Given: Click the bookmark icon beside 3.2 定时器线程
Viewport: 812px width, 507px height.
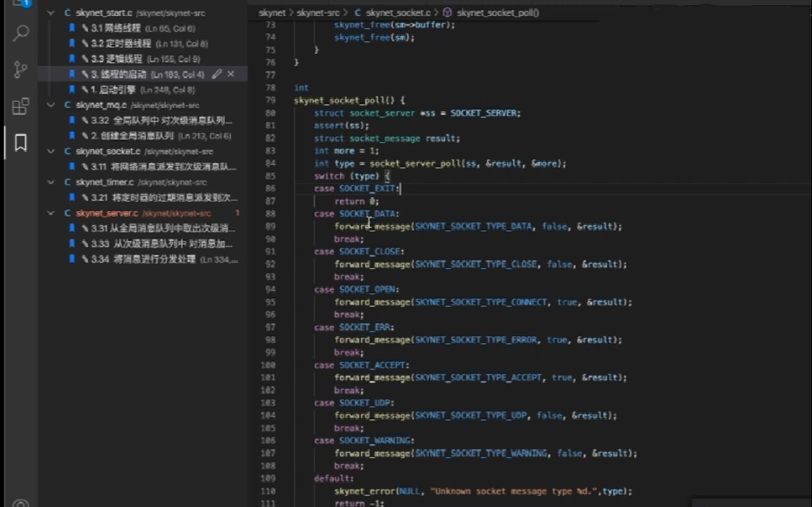Looking at the screenshot, I should (72, 44).
